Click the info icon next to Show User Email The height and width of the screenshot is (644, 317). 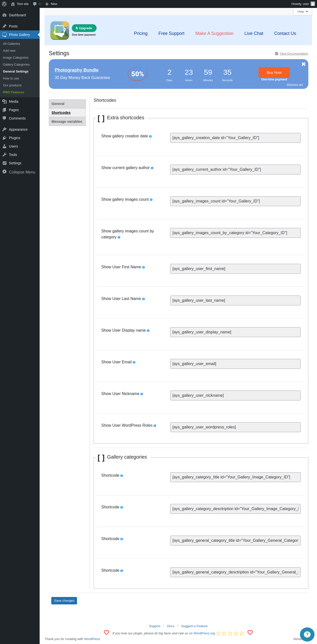[134, 362]
